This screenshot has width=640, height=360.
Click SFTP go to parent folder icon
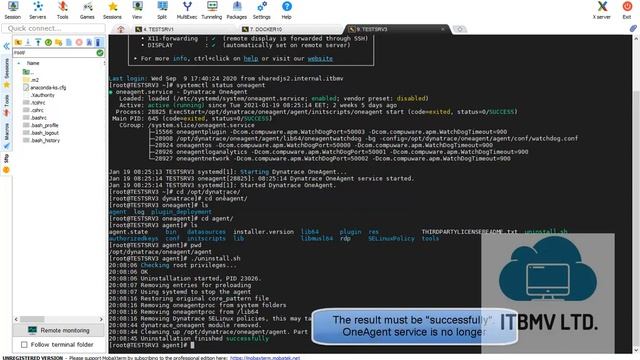coord(18,42)
